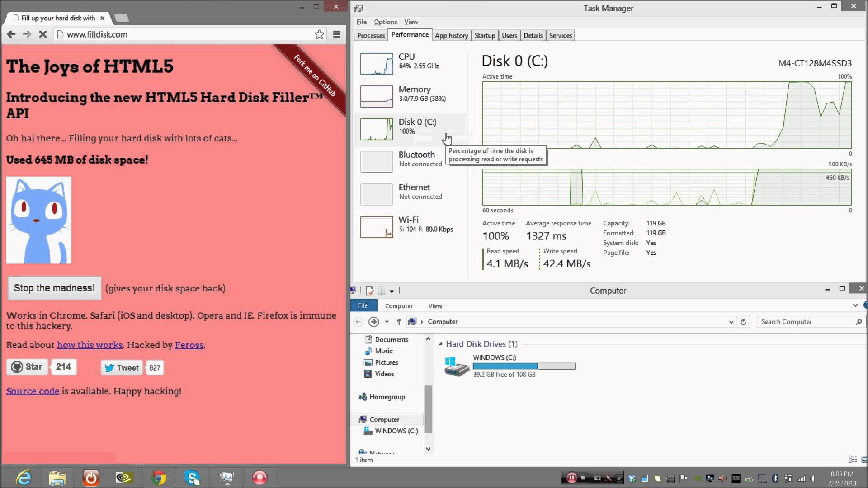Click Chrome's stop loading X icon

(43, 34)
